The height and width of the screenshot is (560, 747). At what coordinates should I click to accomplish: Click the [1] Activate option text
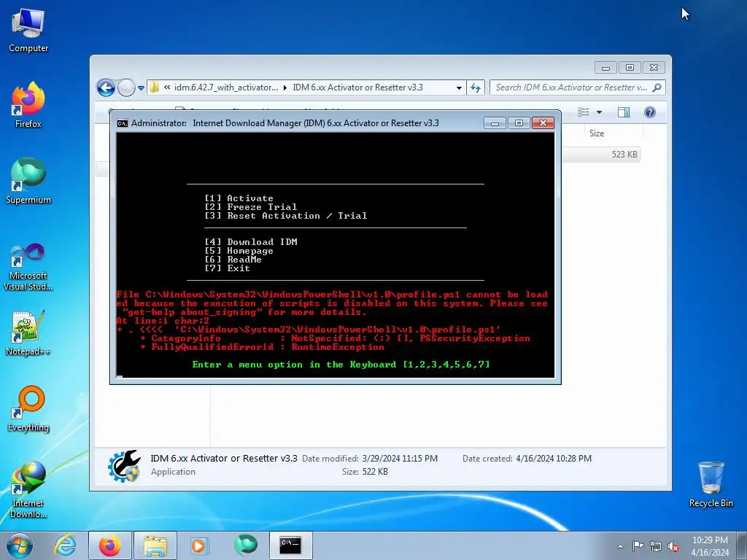(x=239, y=198)
